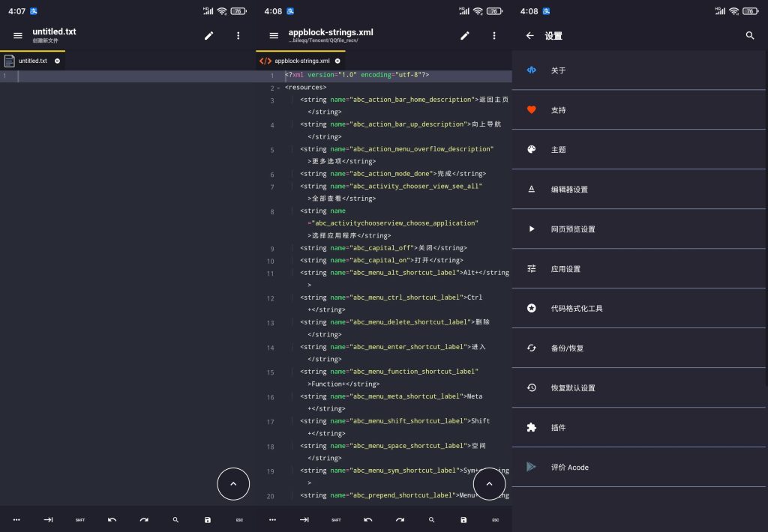
Task: Toggle the SHIFT key on the toolbar
Action: click(336, 519)
